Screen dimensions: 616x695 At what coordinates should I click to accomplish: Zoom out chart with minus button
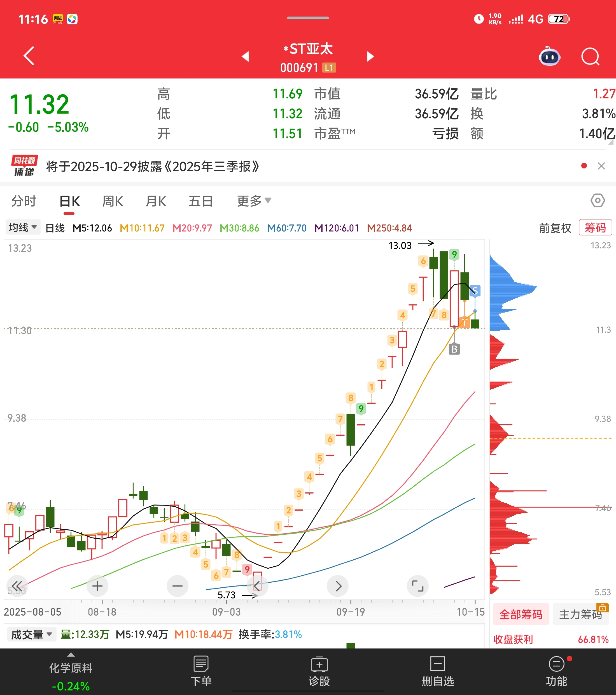pyautogui.click(x=177, y=586)
